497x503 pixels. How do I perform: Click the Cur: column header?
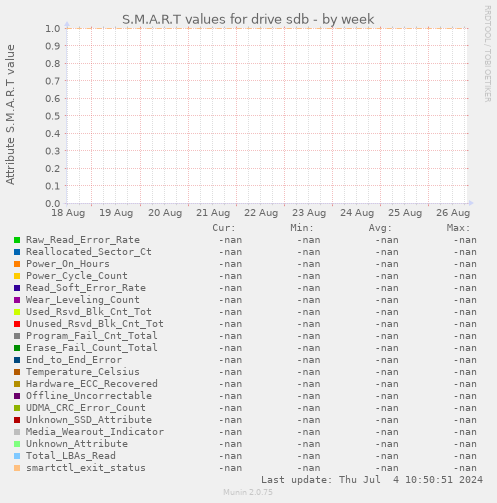point(224,228)
